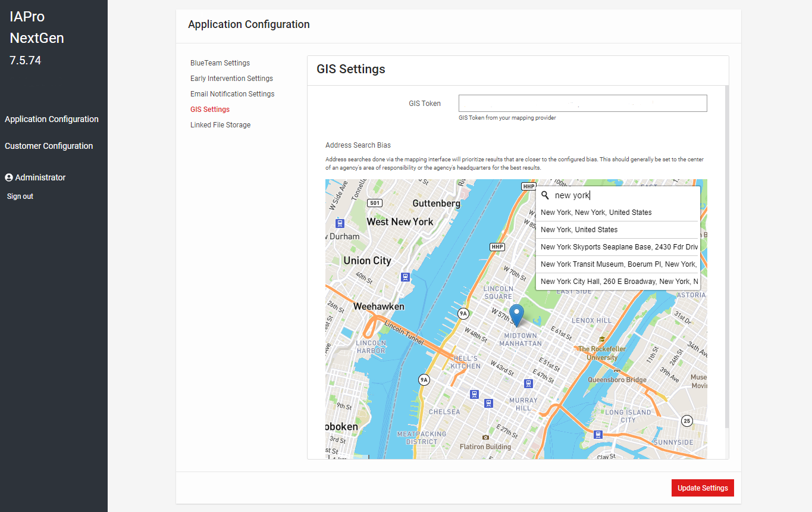Image resolution: width=812 pixels, height=512 pixels.
Task: Choose 'New York, New York, United States' suggestion
Action: [x=618, y=213]
